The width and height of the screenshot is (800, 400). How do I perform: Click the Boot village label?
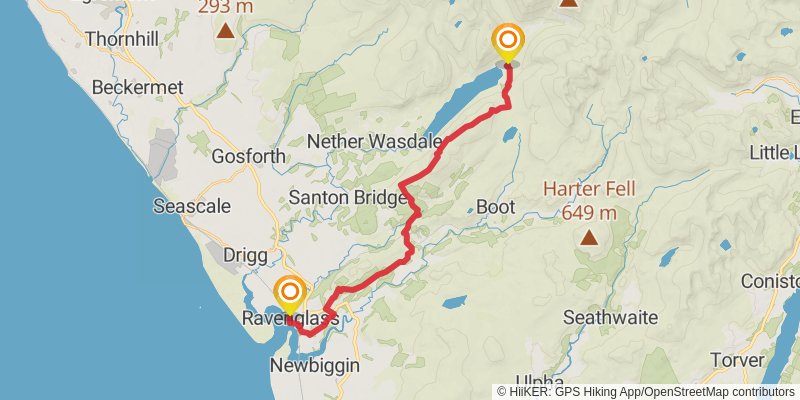[495, 207]
